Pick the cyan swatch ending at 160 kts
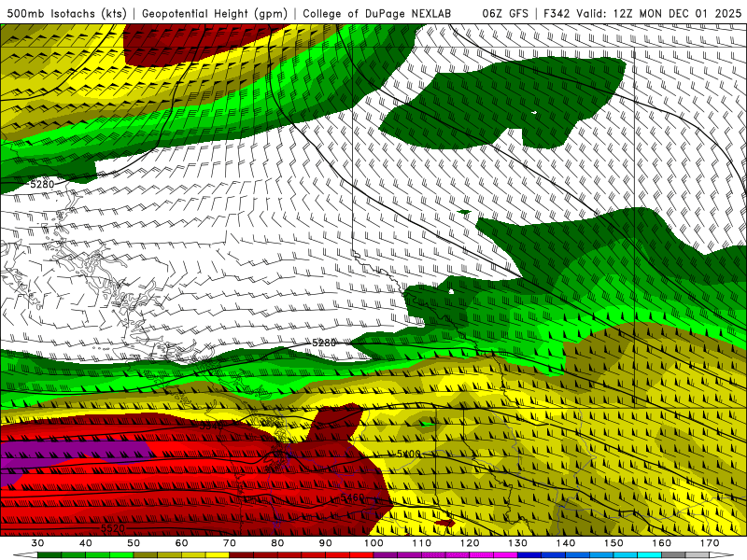The image size is (747, 560). pyautogui.click(x=649, y=555)
